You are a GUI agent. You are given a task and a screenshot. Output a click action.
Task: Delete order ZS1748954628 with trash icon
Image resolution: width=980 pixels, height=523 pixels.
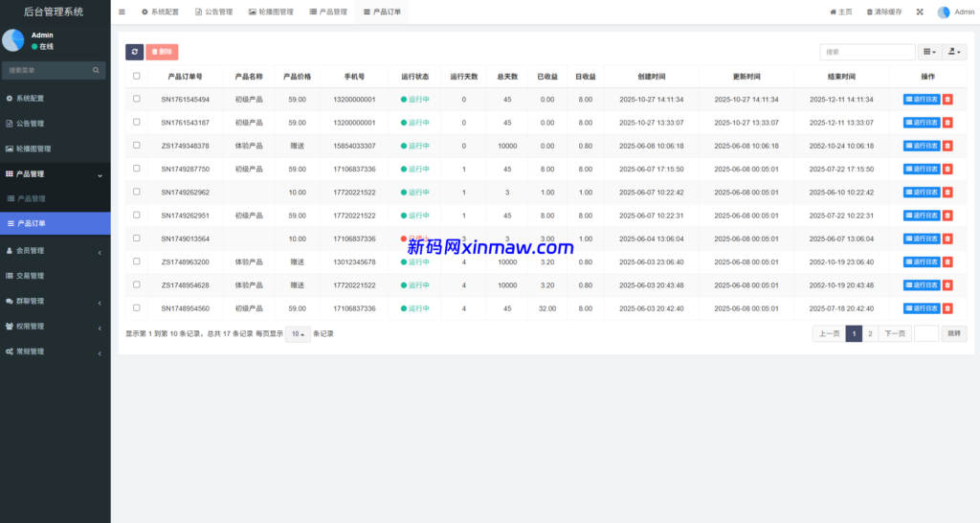947,284
